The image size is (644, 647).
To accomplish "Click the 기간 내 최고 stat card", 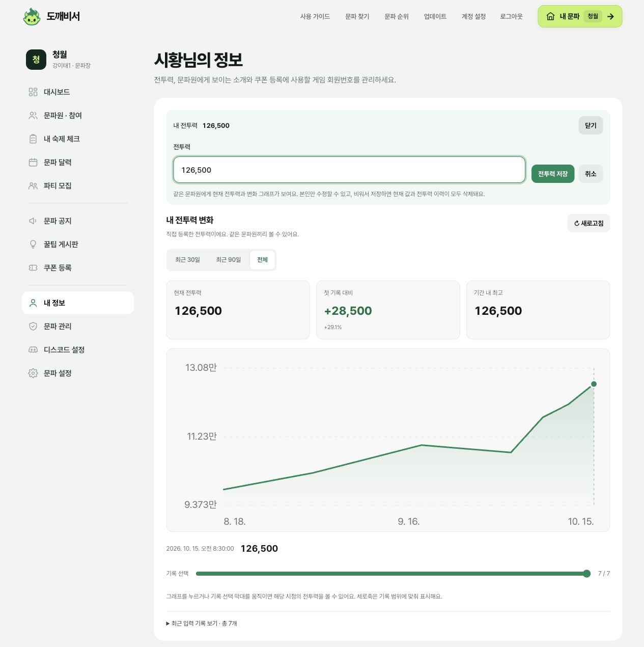I will click(x=538, y=310).
